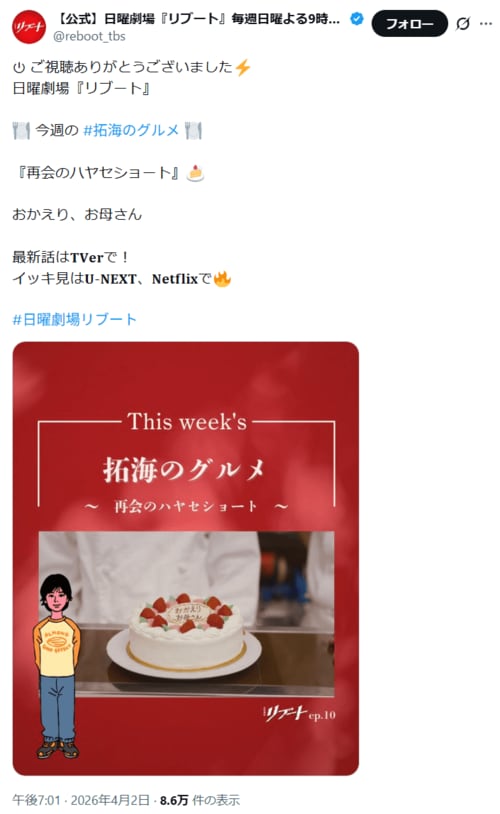
Task: Click the shortcake emoji in post
Action: tap(195, 173)
